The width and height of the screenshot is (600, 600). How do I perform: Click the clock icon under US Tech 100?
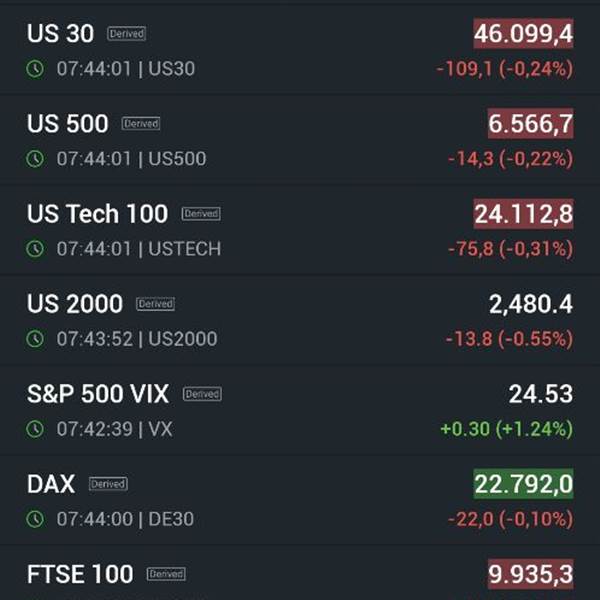pyautogui.click(x=35, y=249)
